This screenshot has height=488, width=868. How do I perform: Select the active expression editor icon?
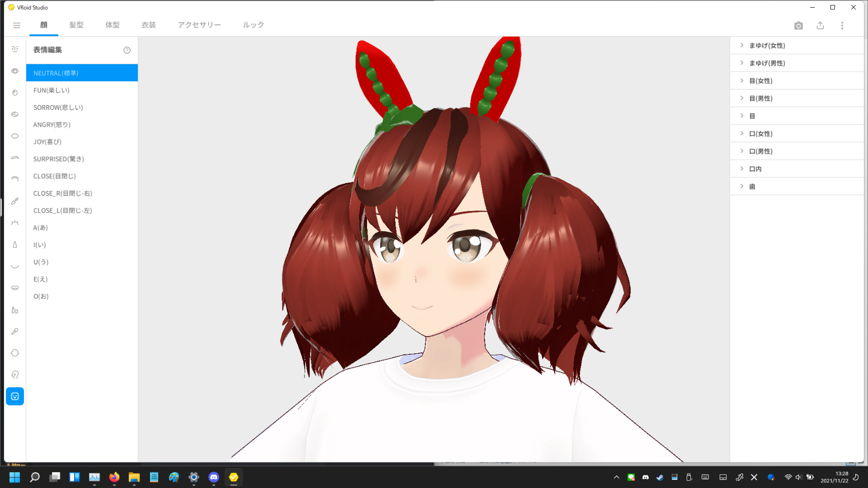[x=15, y=396]
